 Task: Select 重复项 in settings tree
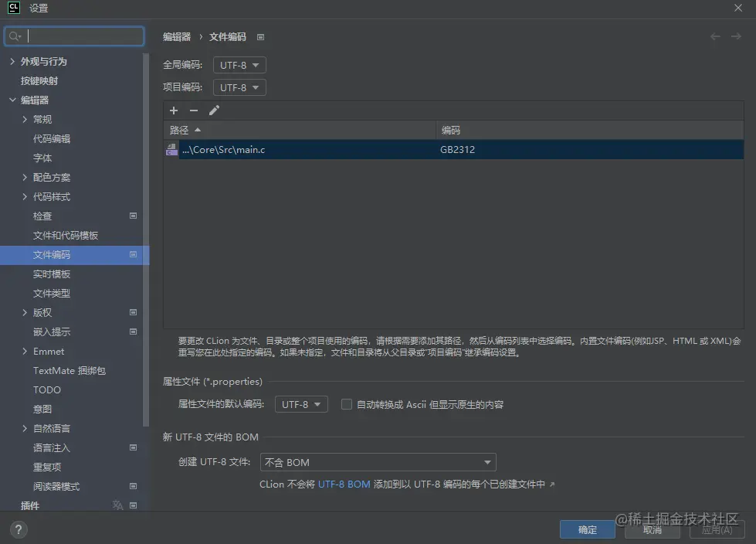coord(47,467)
